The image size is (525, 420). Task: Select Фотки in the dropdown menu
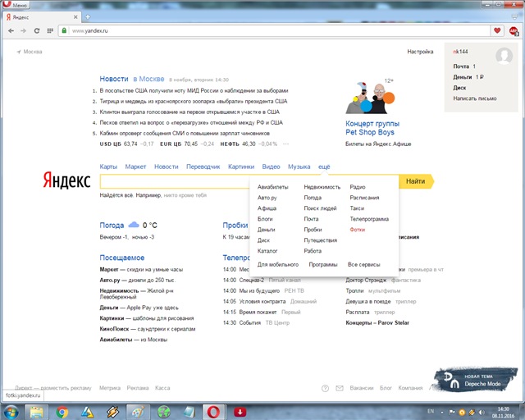[x=358, y=230]
